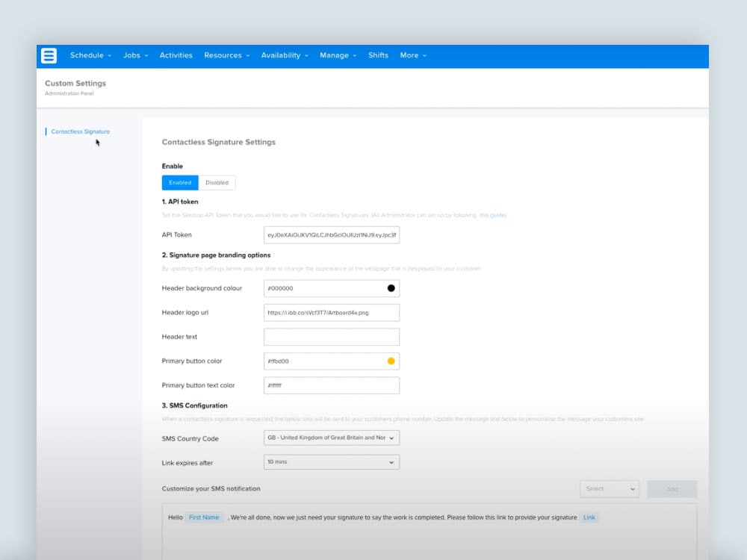Image resolution: width=747 pixels, height=560 pixels.
Task: Click the Link placeholder tag in message
Action: [589, 517]
